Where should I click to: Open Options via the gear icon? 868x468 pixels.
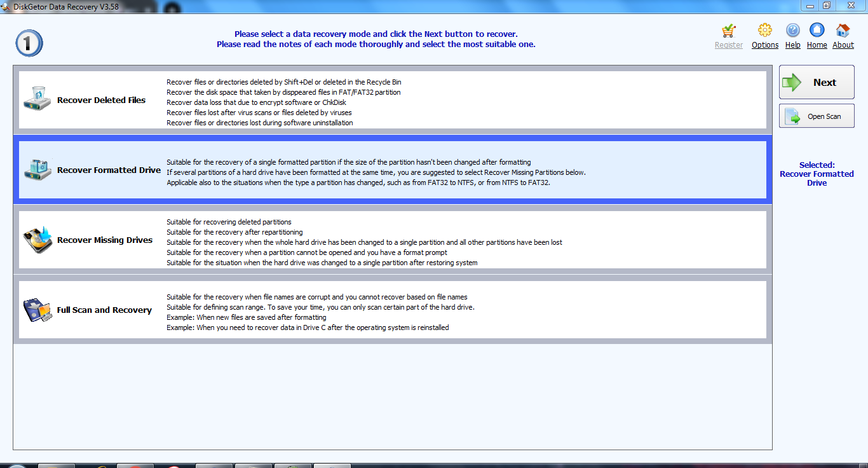pyautogui.click(x=764, y=30)
